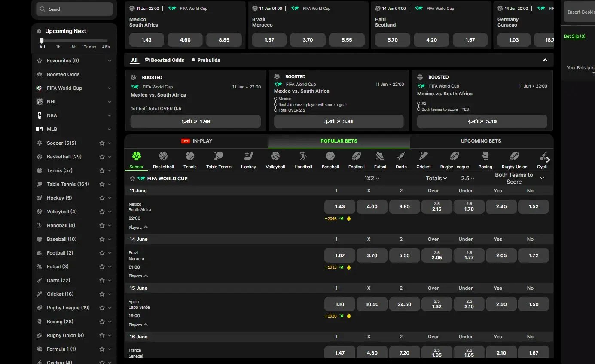Choose the Table Tennis carousel icon

[219, 156]
